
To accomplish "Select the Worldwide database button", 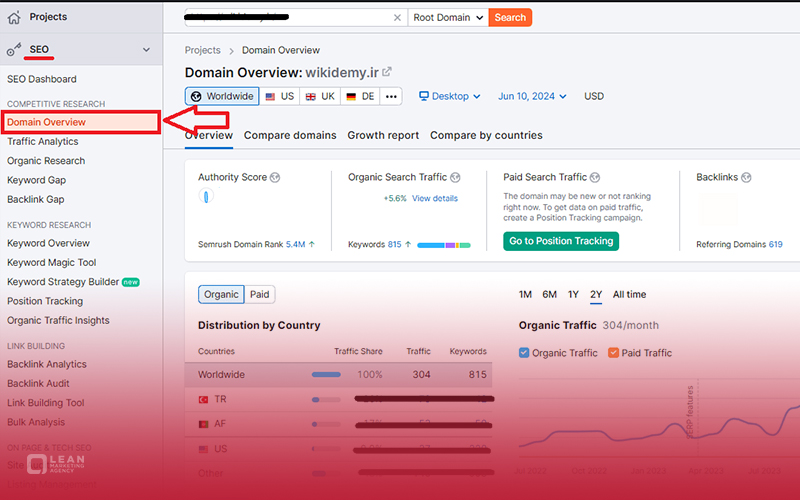I will (x=222, y=96).
